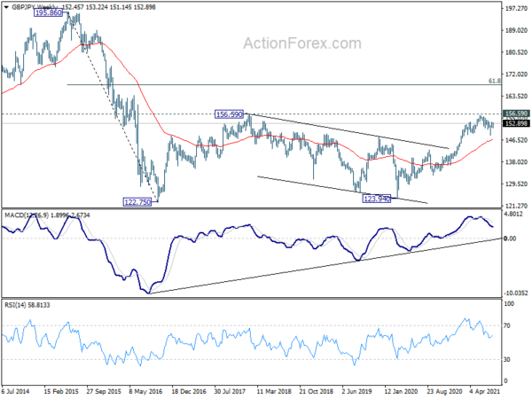Click the 123.940 low price label

click(x=377, y=199)
